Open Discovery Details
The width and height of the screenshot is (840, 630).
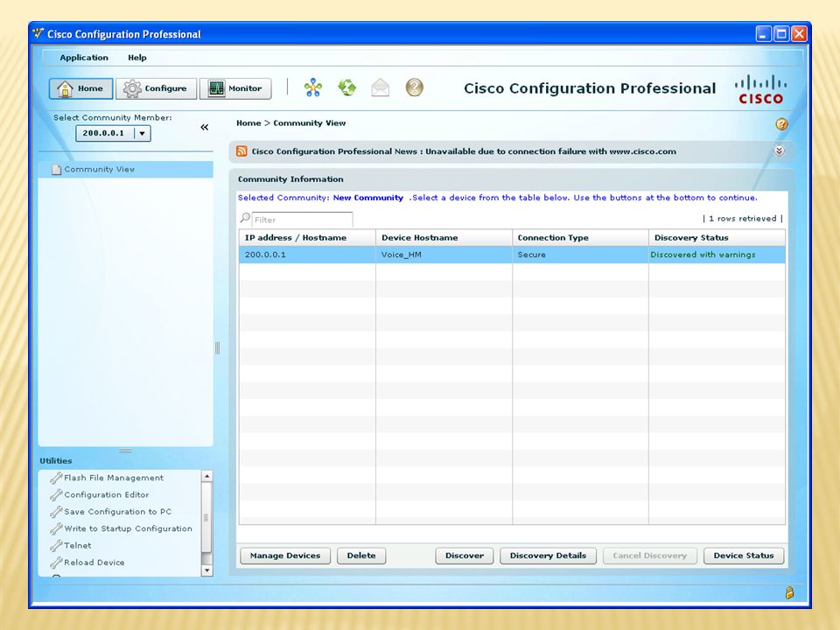point(548,556)
